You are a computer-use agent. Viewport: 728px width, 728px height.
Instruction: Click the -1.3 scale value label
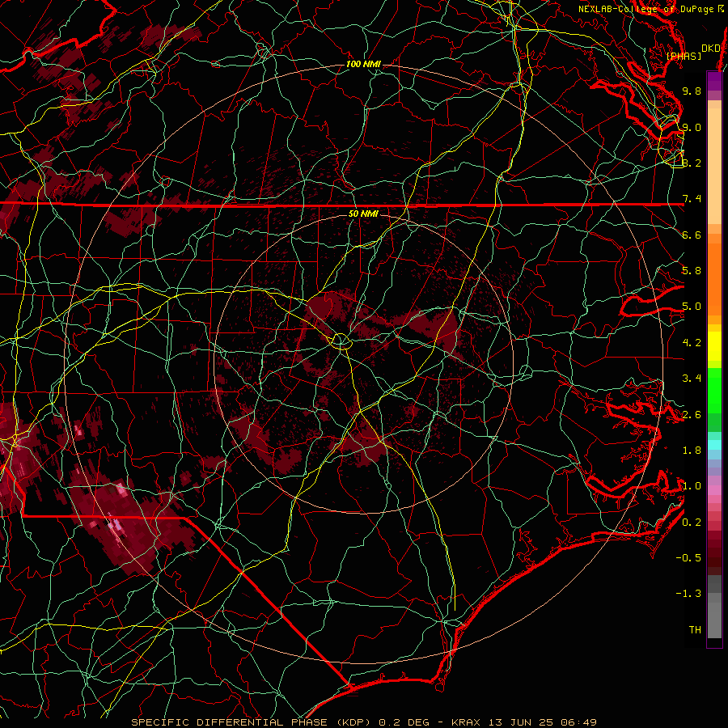tap(688, 594)
